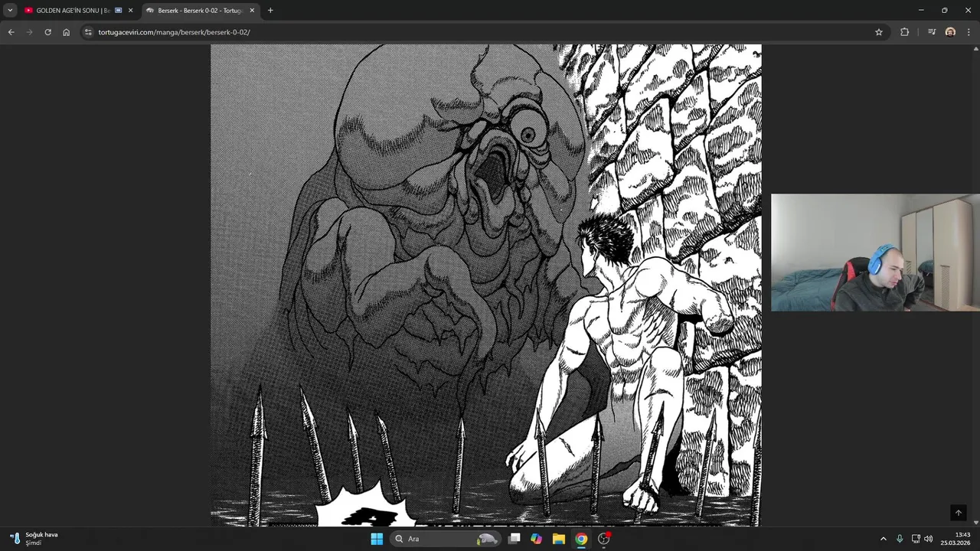The width and height of the screenshot is (980, 551).
Task: Open Task View on the taskbar
Action: tap(514, 539)
